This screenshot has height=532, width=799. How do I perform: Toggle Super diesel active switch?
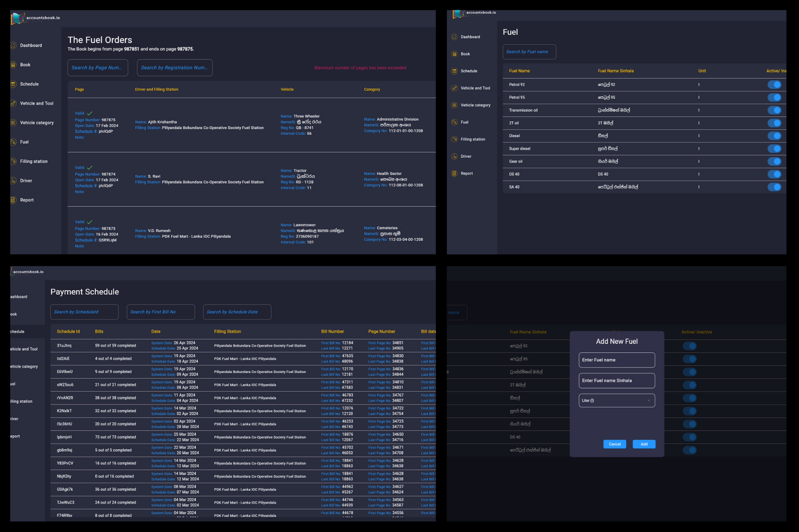(774, 149)
